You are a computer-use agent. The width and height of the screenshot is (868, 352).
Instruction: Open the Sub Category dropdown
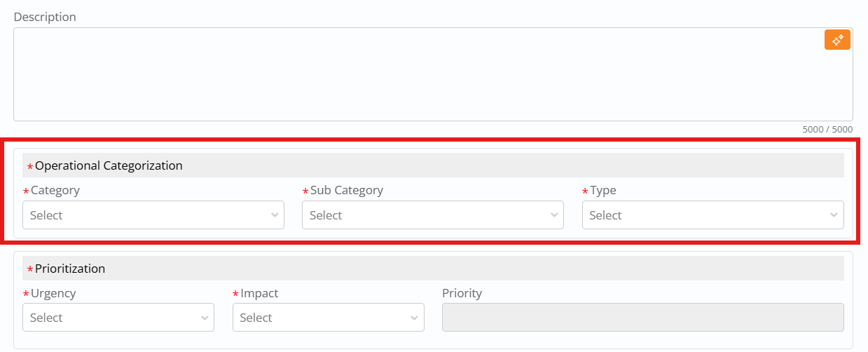click(432, 215)
